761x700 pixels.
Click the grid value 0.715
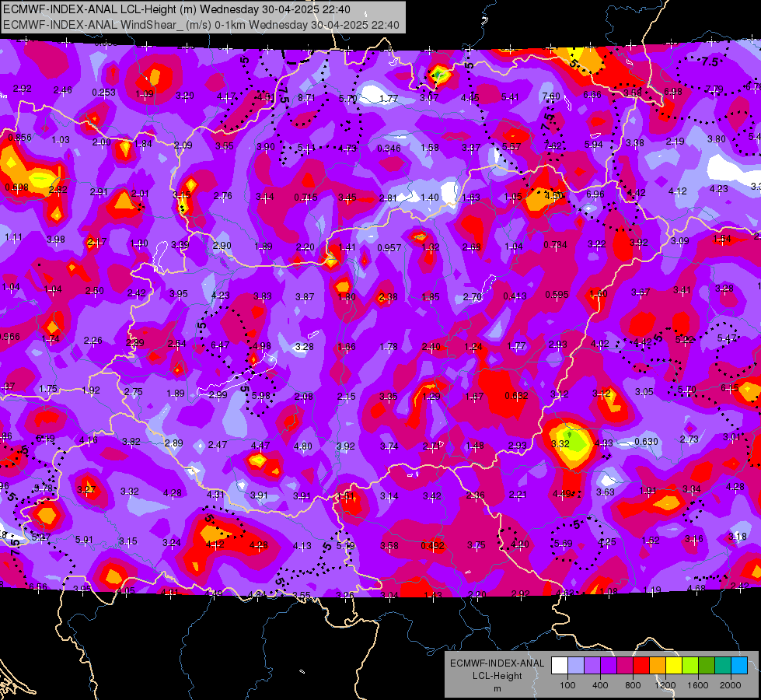tap(305, 198)
